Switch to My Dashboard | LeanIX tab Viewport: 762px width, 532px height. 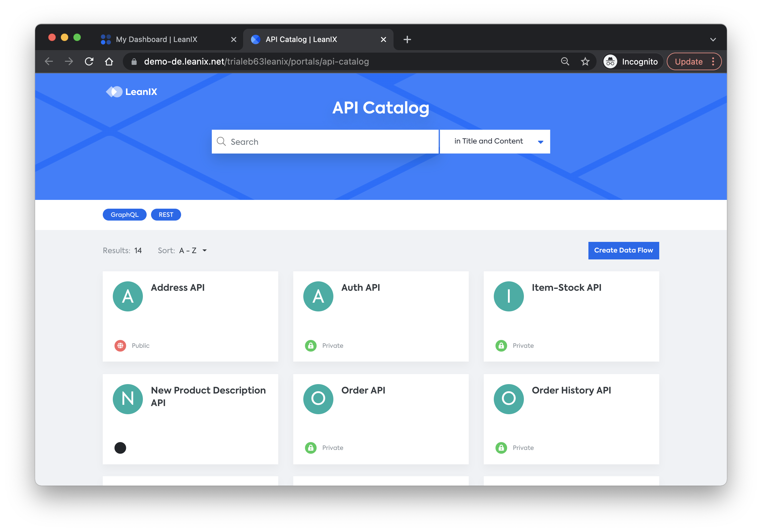click(157, 39)
